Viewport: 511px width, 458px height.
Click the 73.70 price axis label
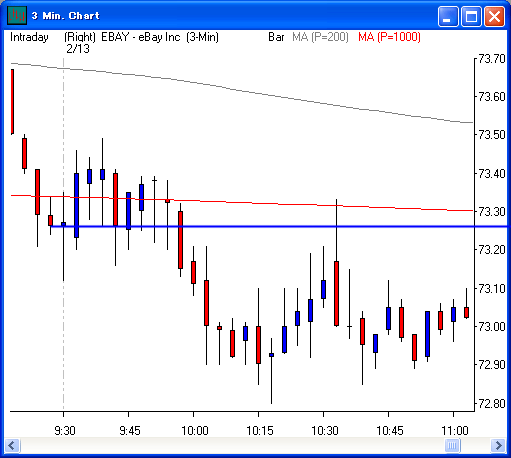(492, 59)
